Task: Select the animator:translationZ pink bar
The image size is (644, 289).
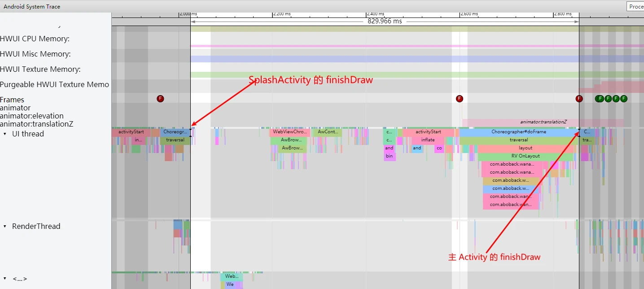Action: [x=543, y=122]
